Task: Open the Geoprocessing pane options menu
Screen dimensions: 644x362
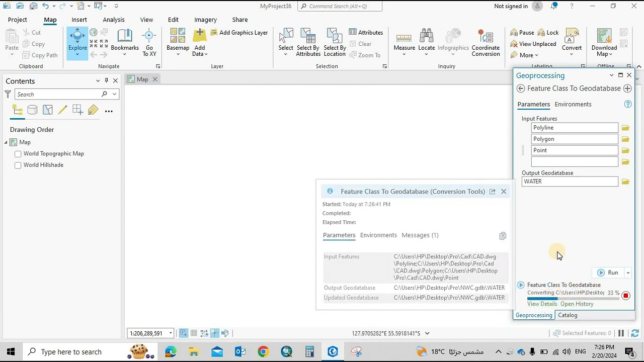Action: [x=612, y=75]
